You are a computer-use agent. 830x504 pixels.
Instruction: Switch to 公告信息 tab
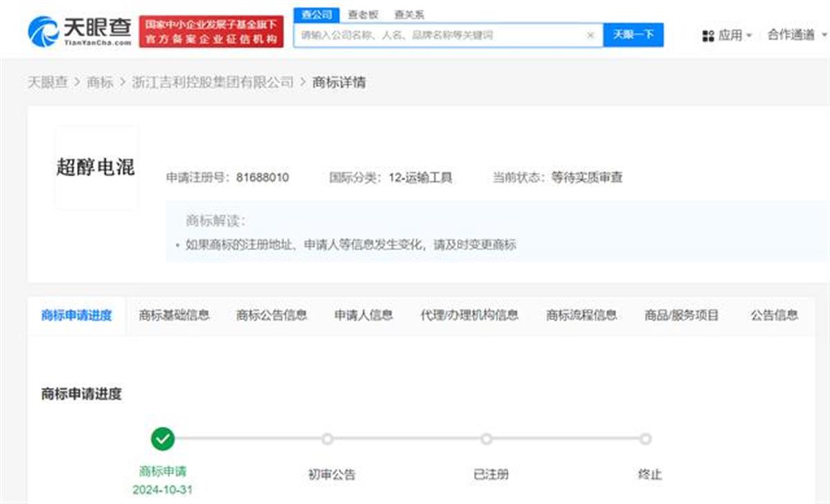[x=775, y=315]
